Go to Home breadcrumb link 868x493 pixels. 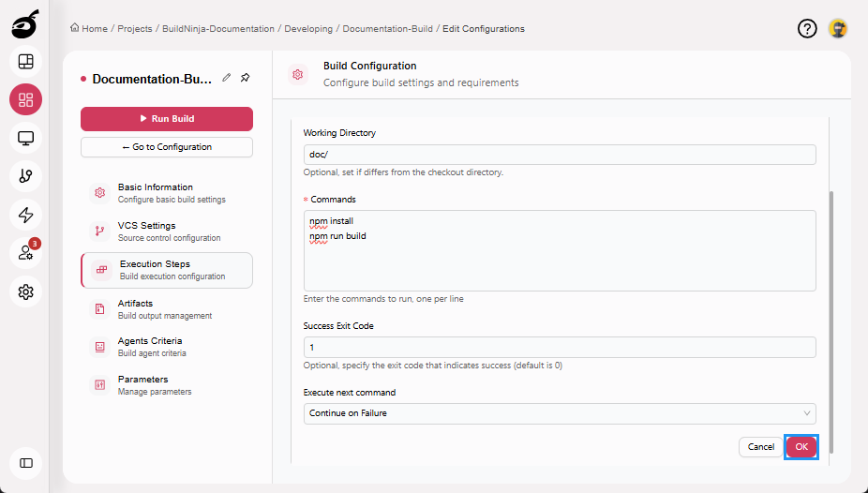[x=95, y=29]
